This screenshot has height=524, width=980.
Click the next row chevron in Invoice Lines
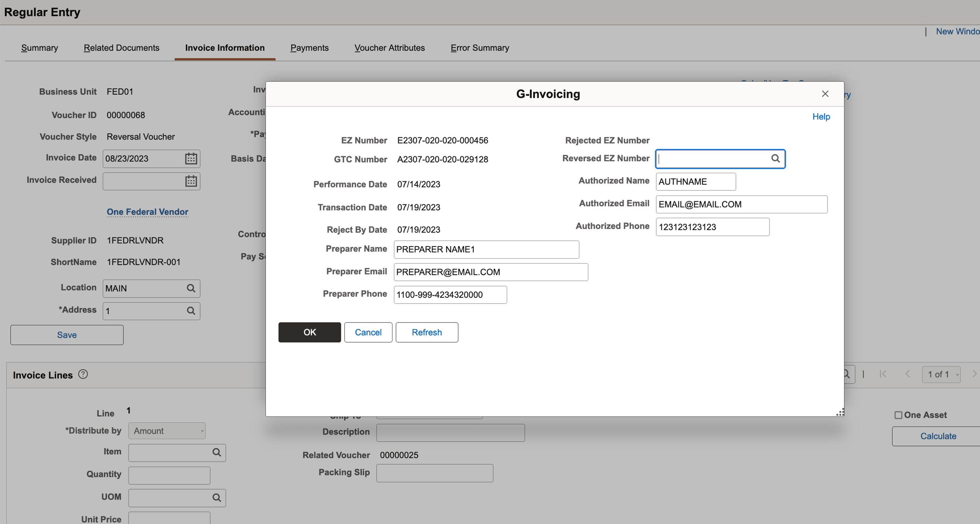(x=975, y=374)
